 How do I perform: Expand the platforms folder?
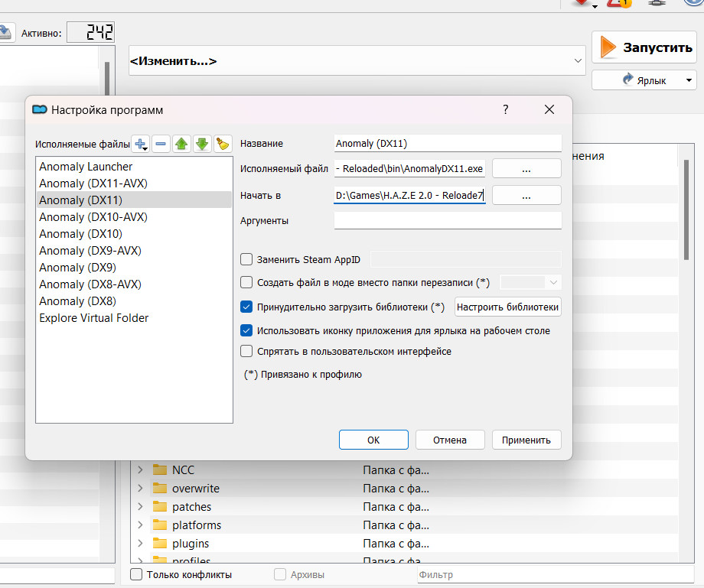tap(140, 525)
